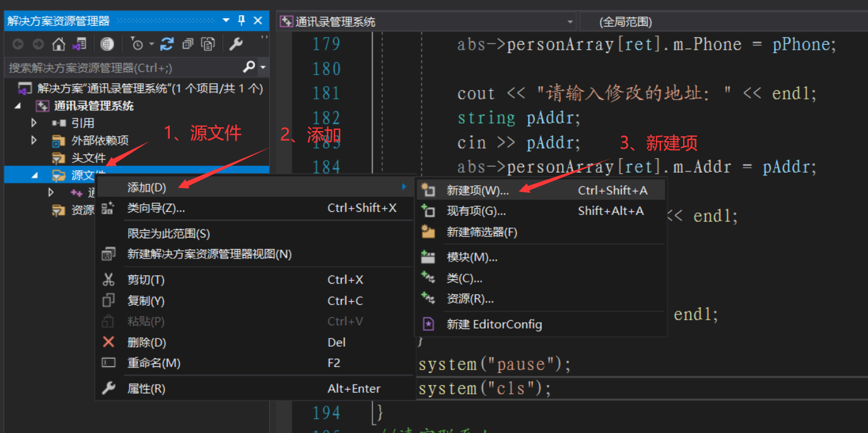Image resolution: width=868 pixels, height=433 pixels.
Task: Click the 源文件 folder icon
Action: (x=59, y=175)
